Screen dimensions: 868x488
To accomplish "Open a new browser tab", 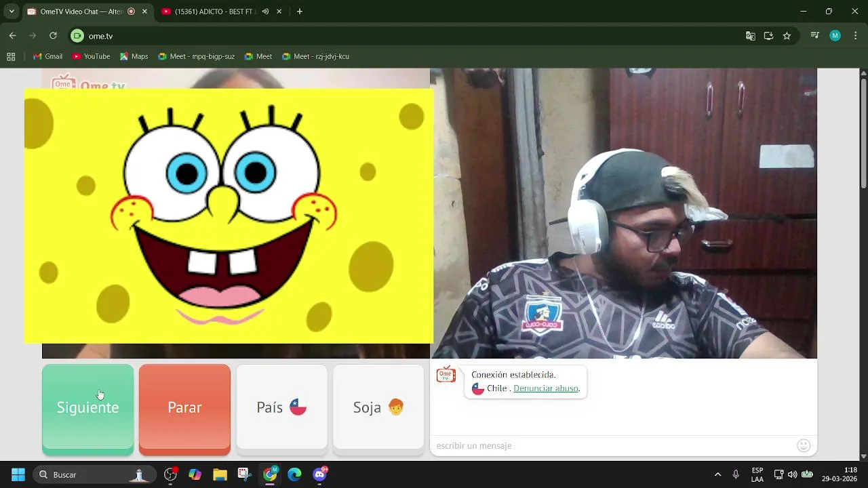I will point(300,12).
